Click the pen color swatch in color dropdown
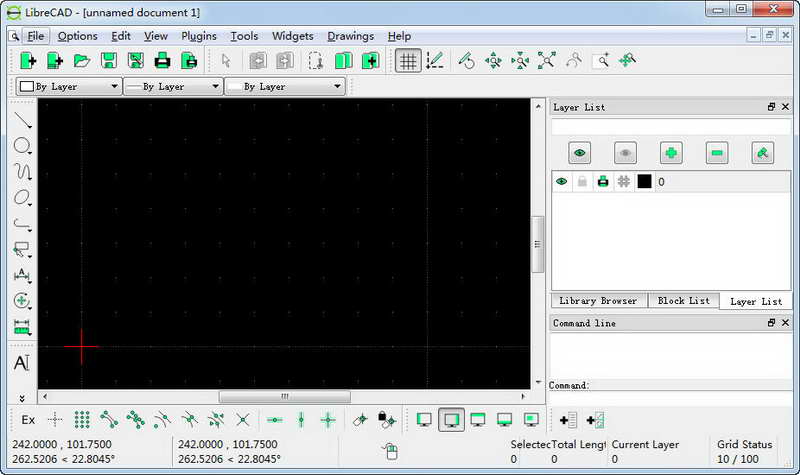 pos(27,87)
